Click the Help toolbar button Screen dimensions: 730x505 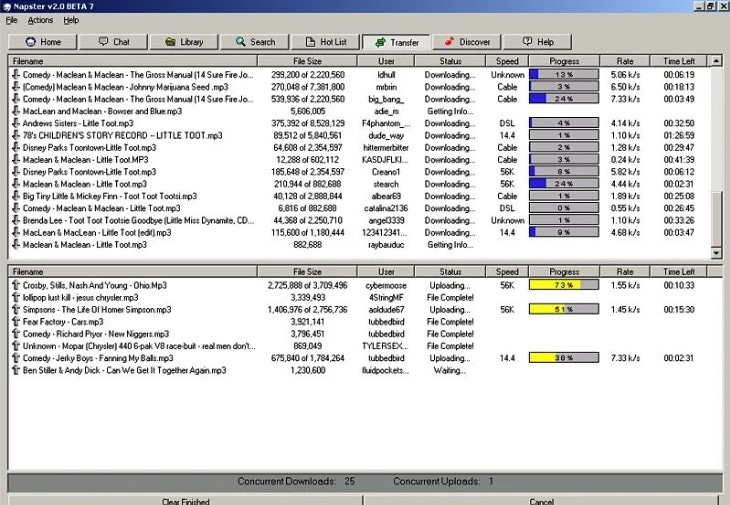coord(538,42)
